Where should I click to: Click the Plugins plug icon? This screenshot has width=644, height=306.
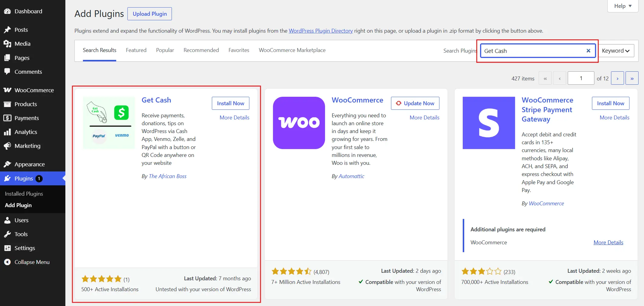[8, 178]
